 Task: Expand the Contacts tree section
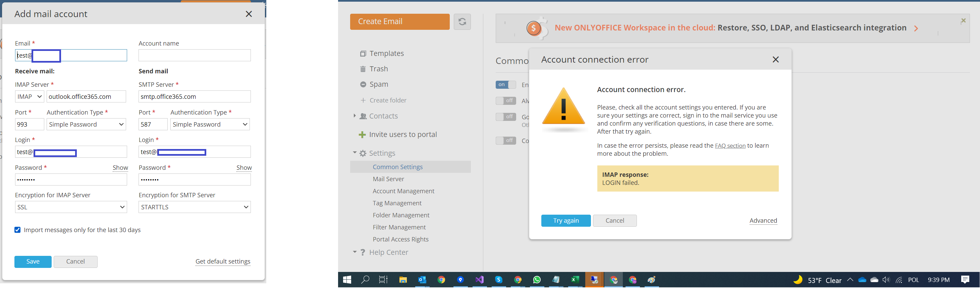[x=355, y=116]
